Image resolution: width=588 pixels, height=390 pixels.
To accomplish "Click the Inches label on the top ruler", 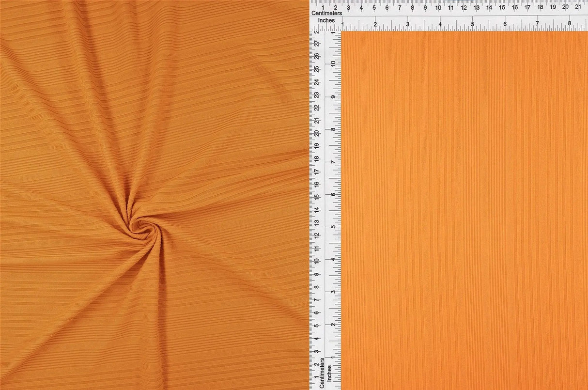I will click(326, 20).
